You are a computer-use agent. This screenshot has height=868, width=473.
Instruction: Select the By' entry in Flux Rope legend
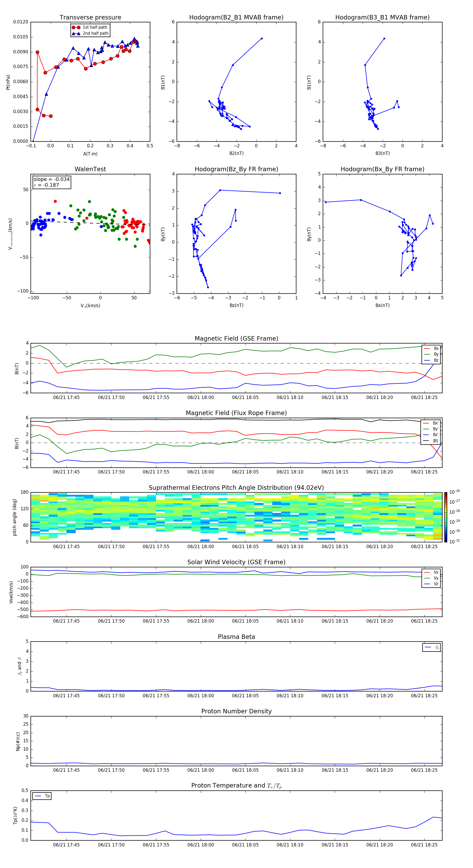pyautogui.click(x=431, y=429)
